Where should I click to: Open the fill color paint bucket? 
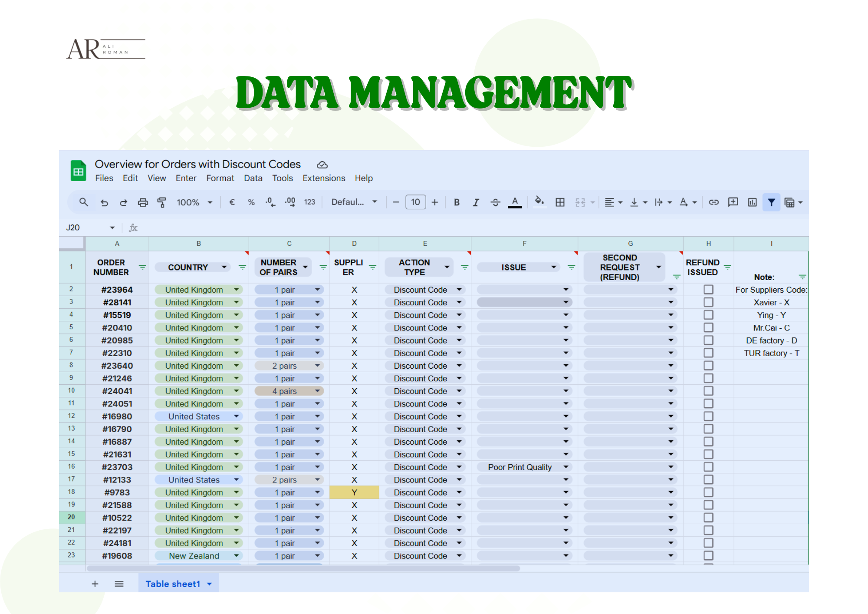(x=539, y=201)
